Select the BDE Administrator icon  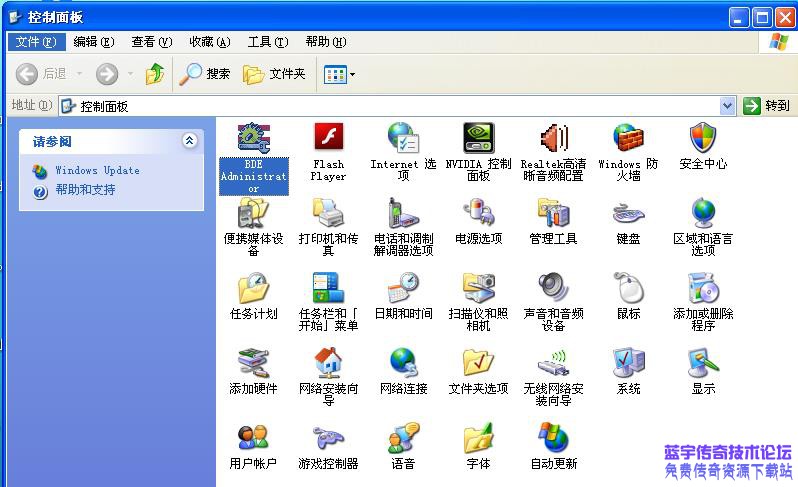click(253, 139)
